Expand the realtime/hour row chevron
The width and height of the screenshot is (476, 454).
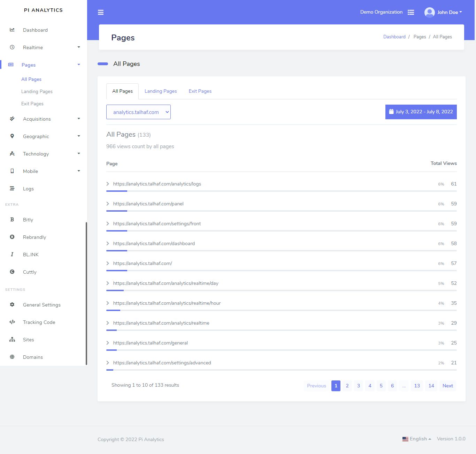click(108, 303)
